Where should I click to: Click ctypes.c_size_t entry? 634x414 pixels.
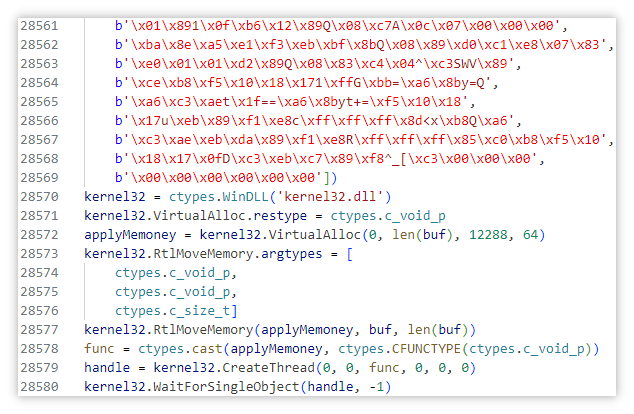point(173,311)
